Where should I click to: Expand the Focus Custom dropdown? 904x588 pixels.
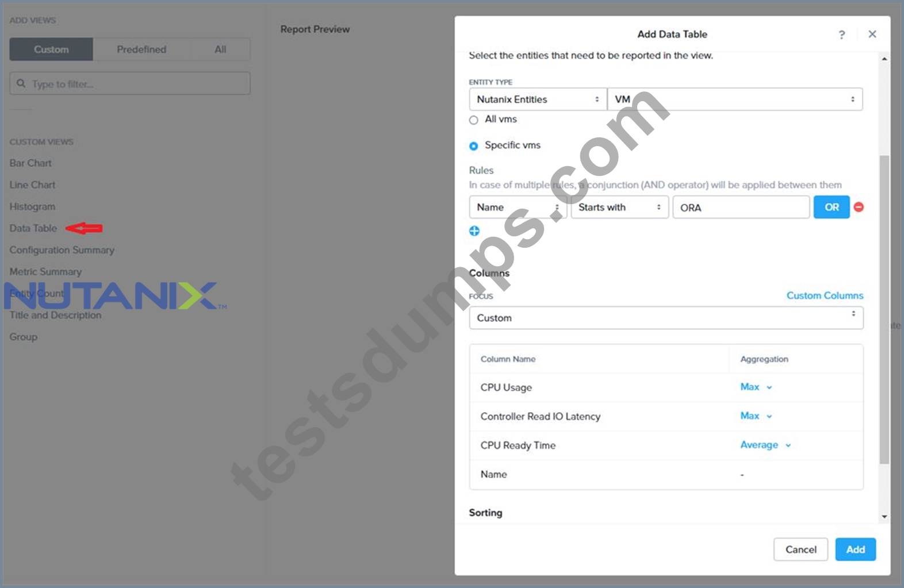coord(666,318)
